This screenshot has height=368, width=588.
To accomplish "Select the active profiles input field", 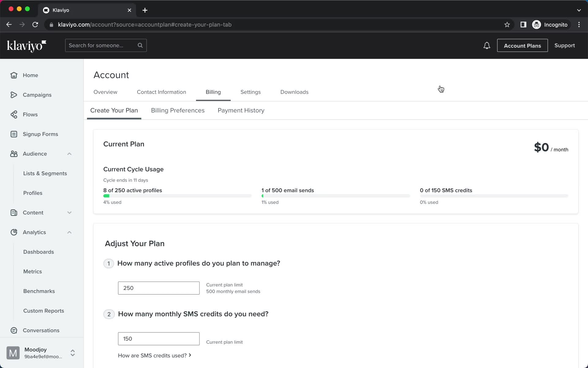I will [159, 288].
